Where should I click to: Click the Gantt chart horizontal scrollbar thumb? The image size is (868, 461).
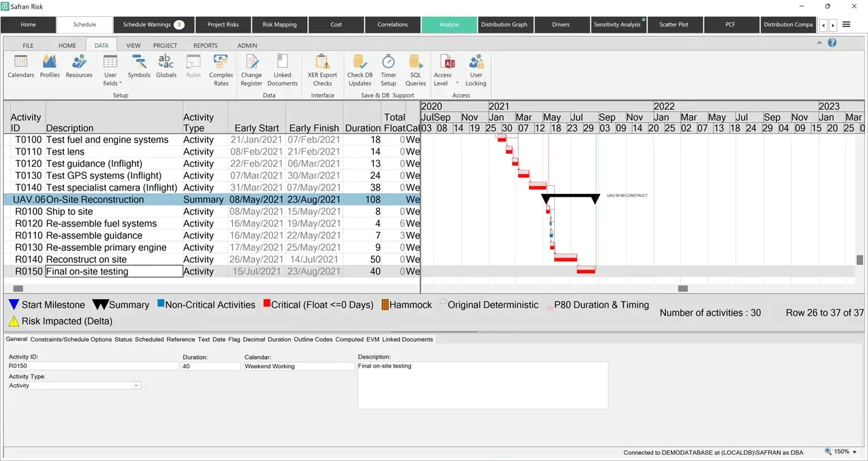coord(683,289)
